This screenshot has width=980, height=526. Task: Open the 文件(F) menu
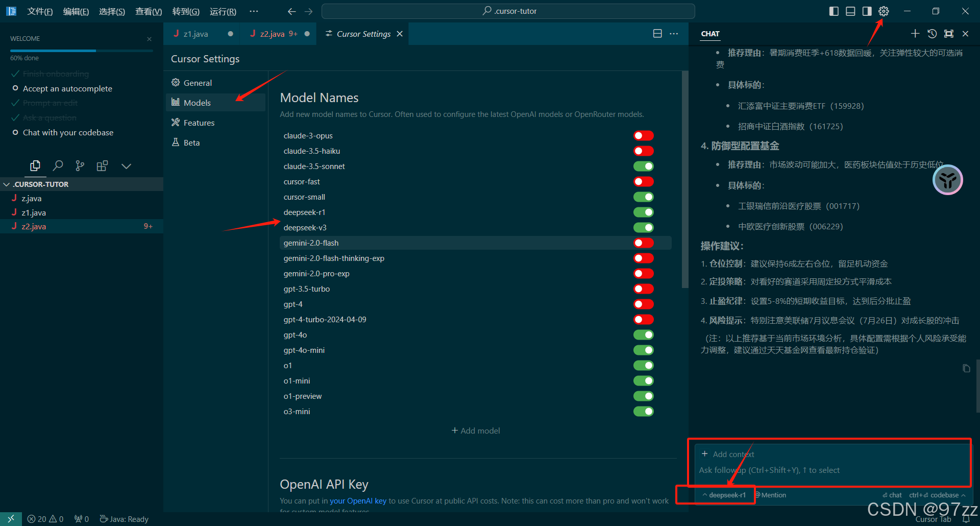[x=40, y=11]
